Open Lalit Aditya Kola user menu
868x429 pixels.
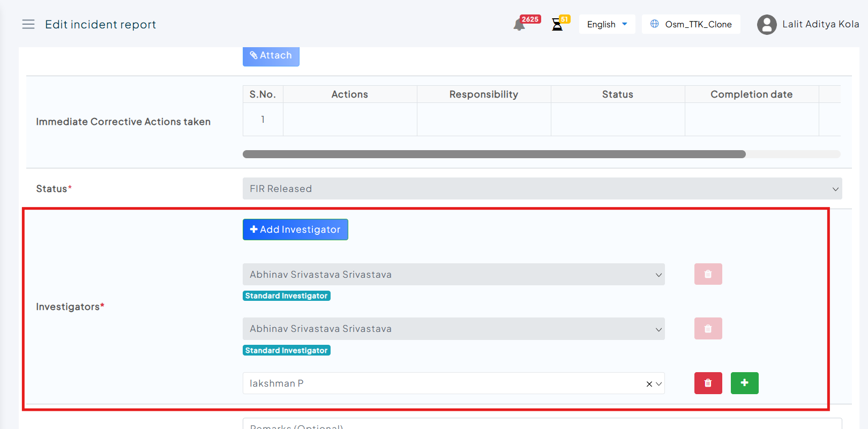(x=820, y=24)
